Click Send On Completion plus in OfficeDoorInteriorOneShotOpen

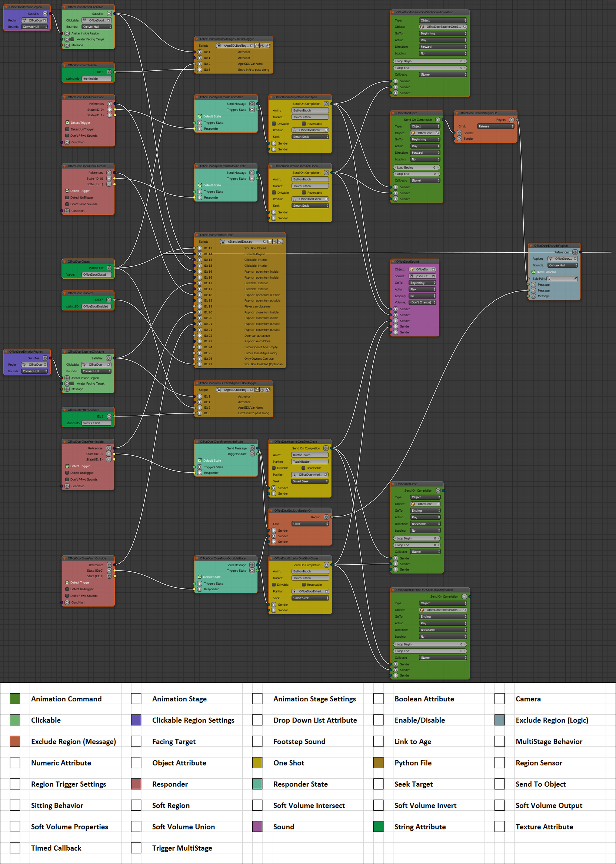coord(326,103)
